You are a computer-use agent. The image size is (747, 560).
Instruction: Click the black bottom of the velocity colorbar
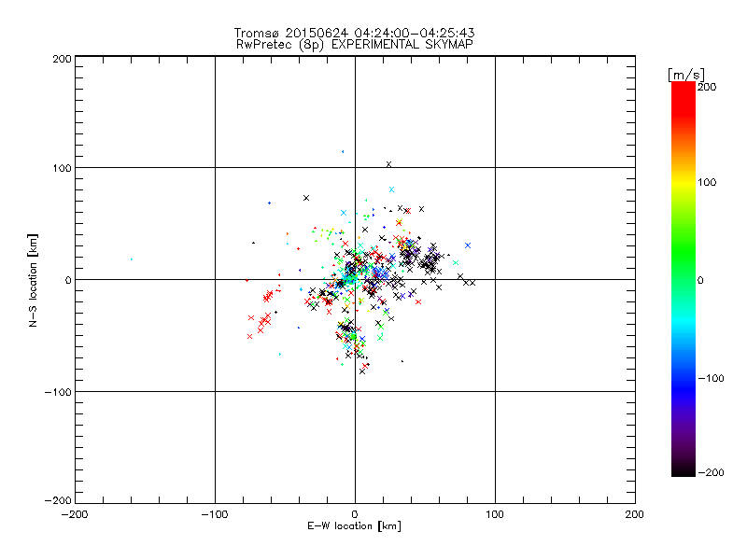(x=684, y=469)
